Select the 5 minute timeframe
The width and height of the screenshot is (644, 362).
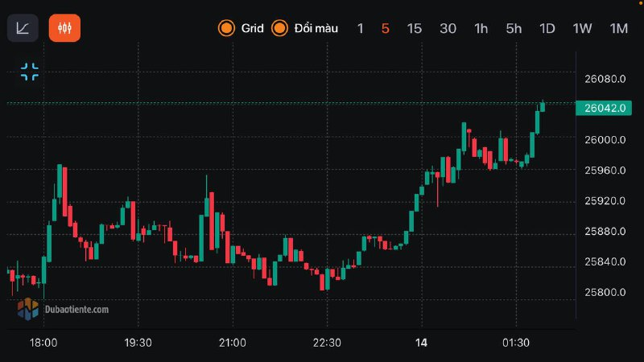pyautogui.click(x=386, y=28)
